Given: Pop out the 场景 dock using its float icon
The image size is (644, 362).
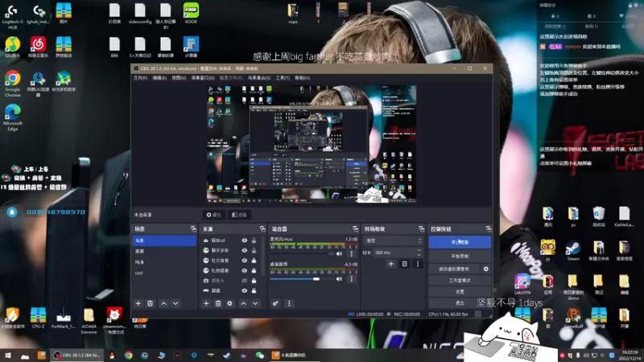Looking at the screenshot, I should tap(193, 228).
